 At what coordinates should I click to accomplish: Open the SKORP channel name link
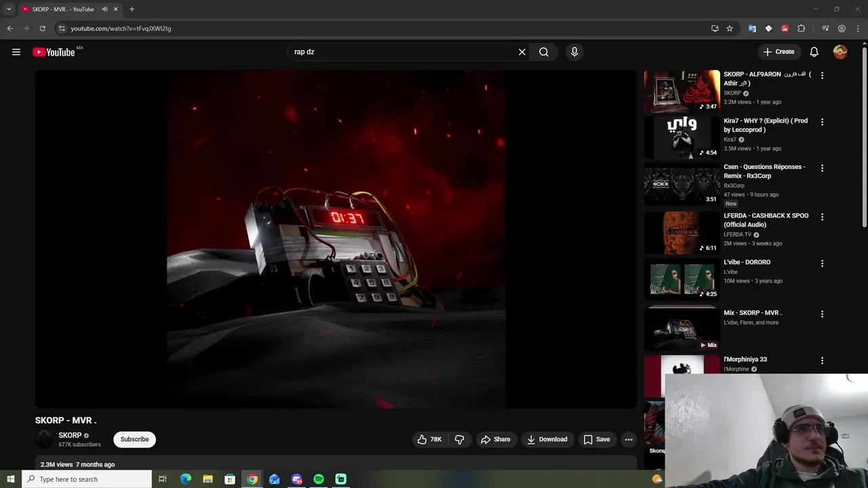(x=70, y=435)
